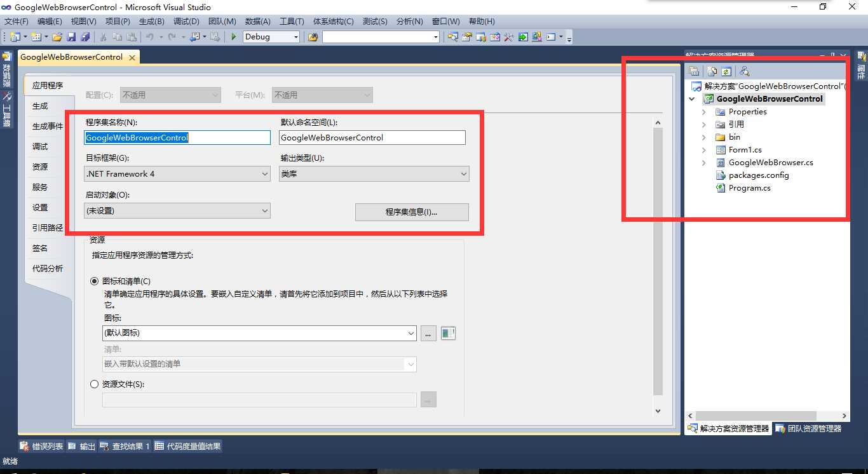Click the magnifier icon in Solution Explorer toolbar
The width and height of the screenshot is (868, 474).
click(745, 71)
